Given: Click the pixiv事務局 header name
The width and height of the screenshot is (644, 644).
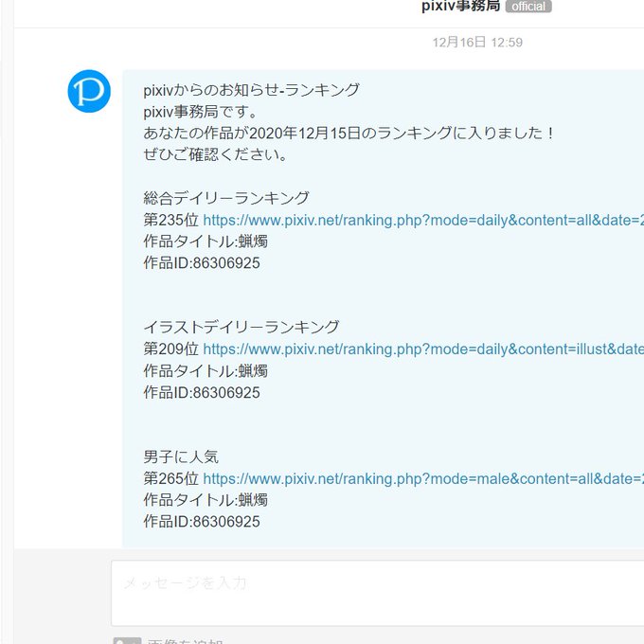Looking at the screenshot, I should (461, 7).
